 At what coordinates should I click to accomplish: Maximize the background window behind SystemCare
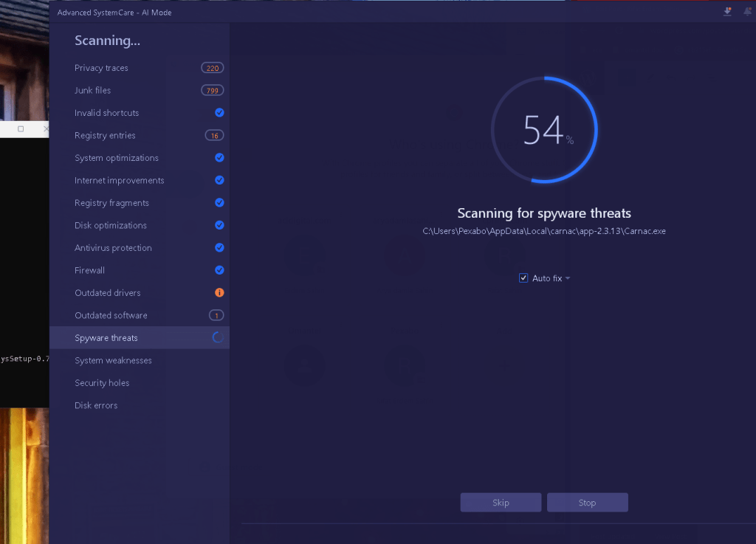click(x=21, y=128)
